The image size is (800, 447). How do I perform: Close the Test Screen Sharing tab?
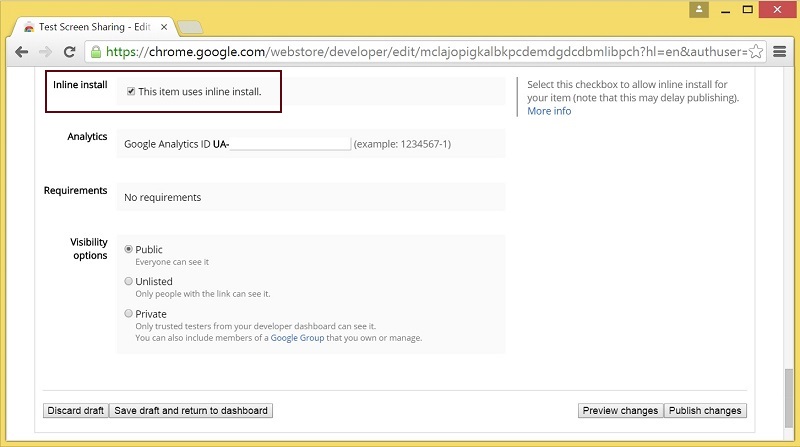click(x=161, y=27)
